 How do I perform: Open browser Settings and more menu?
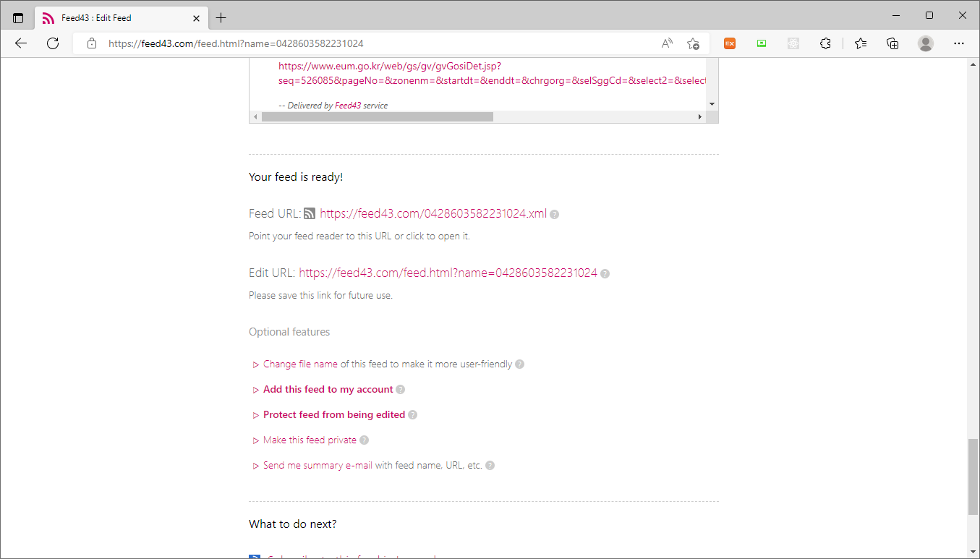tap(959, 43)
